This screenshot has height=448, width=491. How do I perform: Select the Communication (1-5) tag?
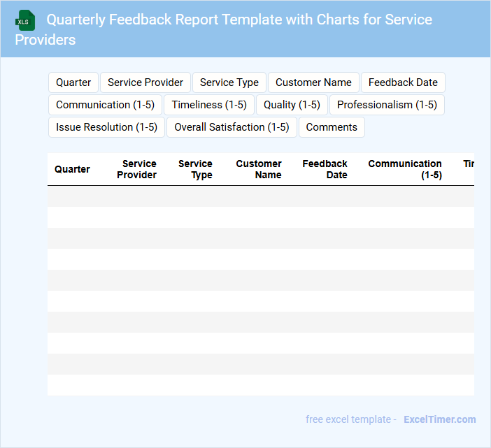coord(105,105)
